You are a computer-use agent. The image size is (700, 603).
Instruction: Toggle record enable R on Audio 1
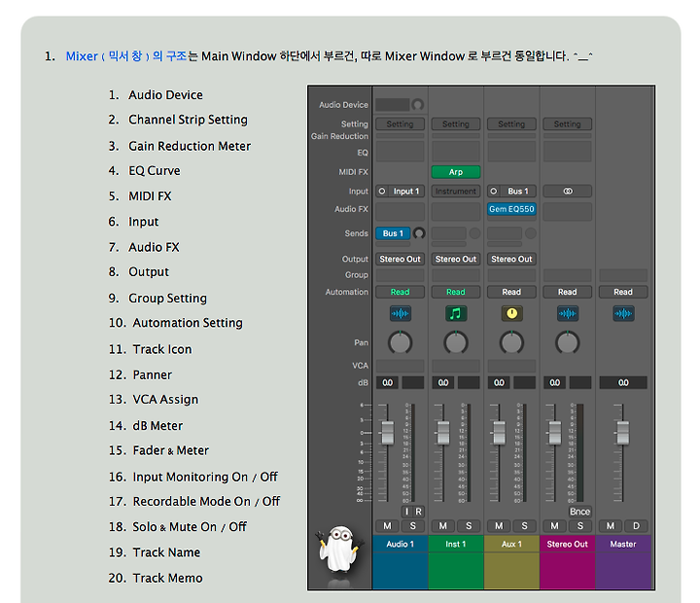pos(419,512)
